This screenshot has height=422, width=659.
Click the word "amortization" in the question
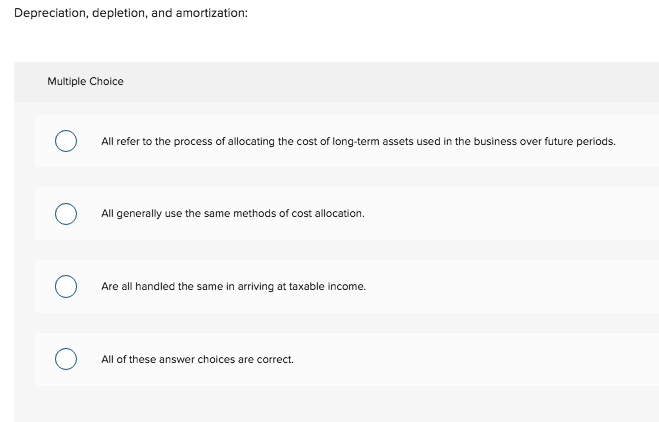click(211, 13)
